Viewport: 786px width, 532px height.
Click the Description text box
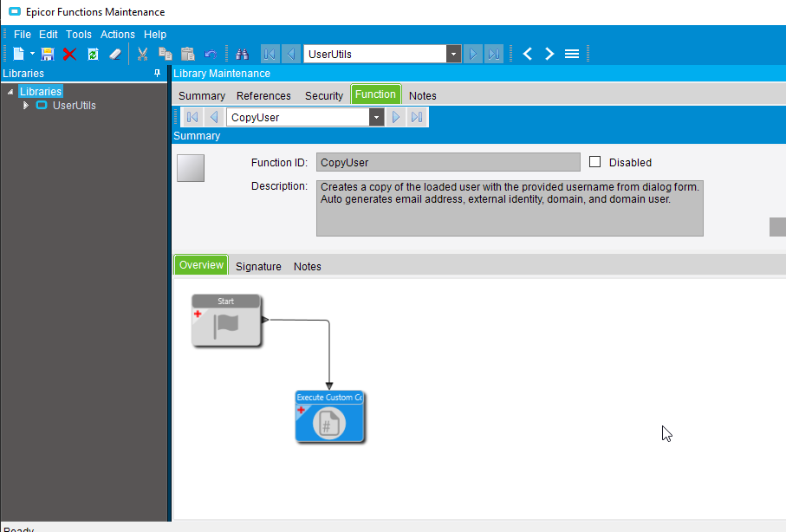510,208
